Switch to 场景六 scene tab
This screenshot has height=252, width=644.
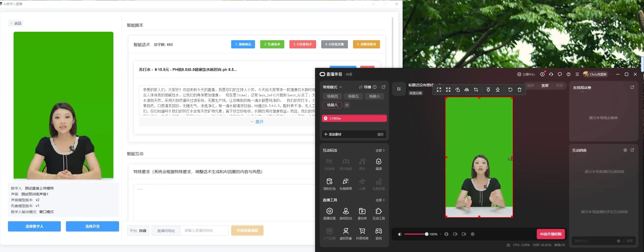pyautogui.click(x=374, y=96)
